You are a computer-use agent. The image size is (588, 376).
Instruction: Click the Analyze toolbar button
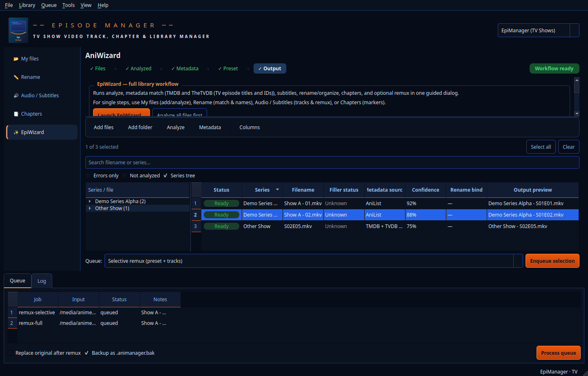pyautogui.click(x=176, y=128)
